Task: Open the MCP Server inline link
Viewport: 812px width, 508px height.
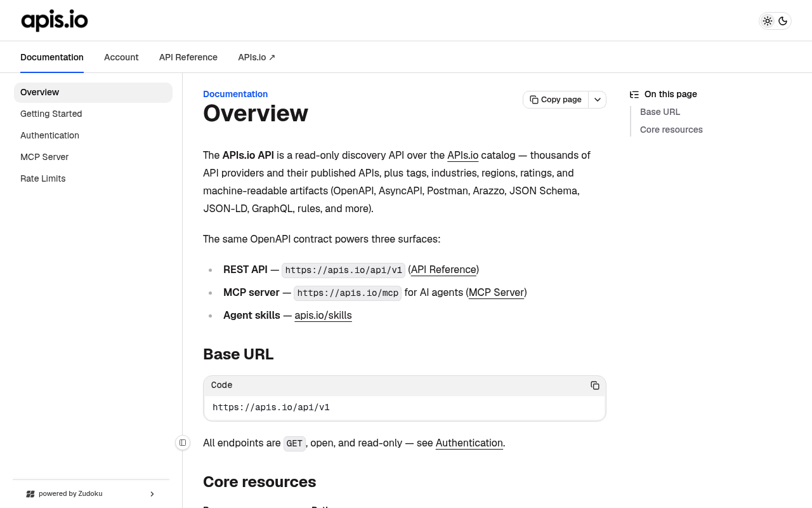Action: pyautogui.click(x=496, y=292)
